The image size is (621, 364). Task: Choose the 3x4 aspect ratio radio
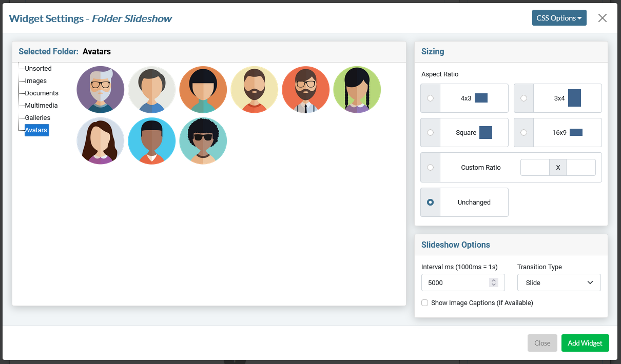[x=523, y=98]
